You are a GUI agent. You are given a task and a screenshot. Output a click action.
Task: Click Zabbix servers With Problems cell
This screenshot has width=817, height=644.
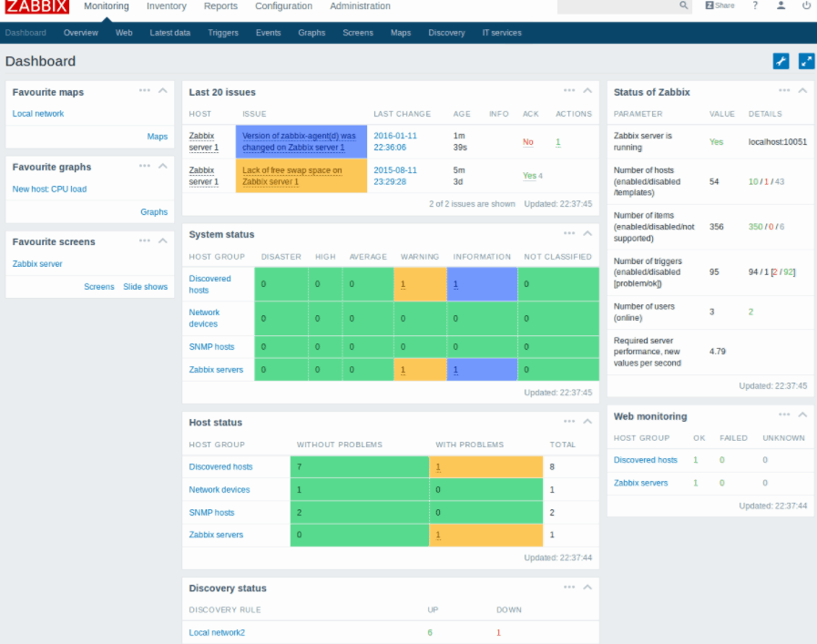pos(485,535)
